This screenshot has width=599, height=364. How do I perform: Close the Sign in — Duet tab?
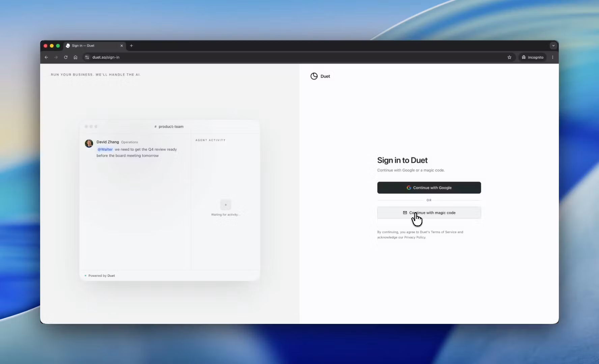122,46
